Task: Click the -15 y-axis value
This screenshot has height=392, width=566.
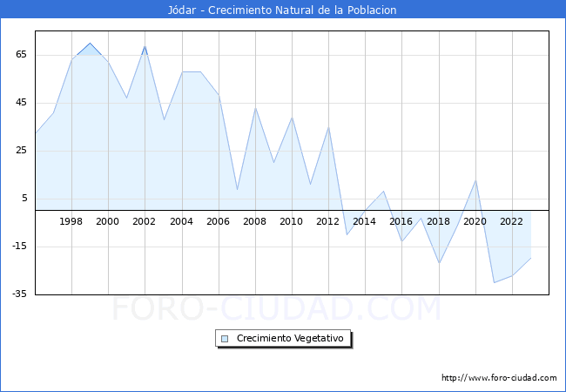Action: click(x=19, y=247)
